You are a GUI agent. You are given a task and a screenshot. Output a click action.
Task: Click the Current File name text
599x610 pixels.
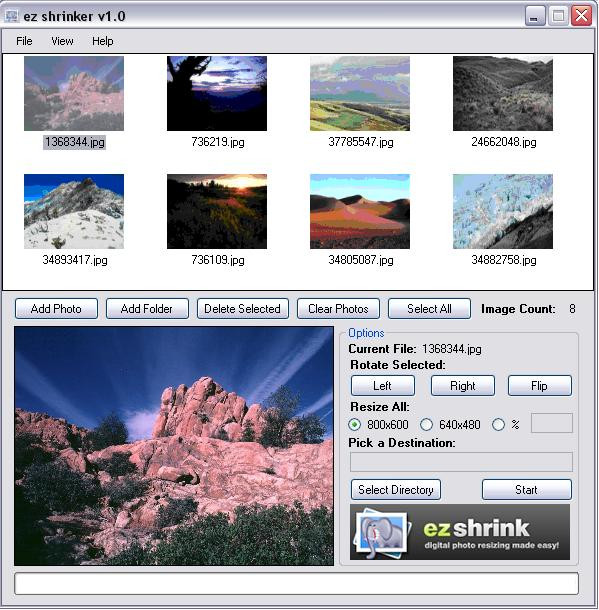pos(452,349)
